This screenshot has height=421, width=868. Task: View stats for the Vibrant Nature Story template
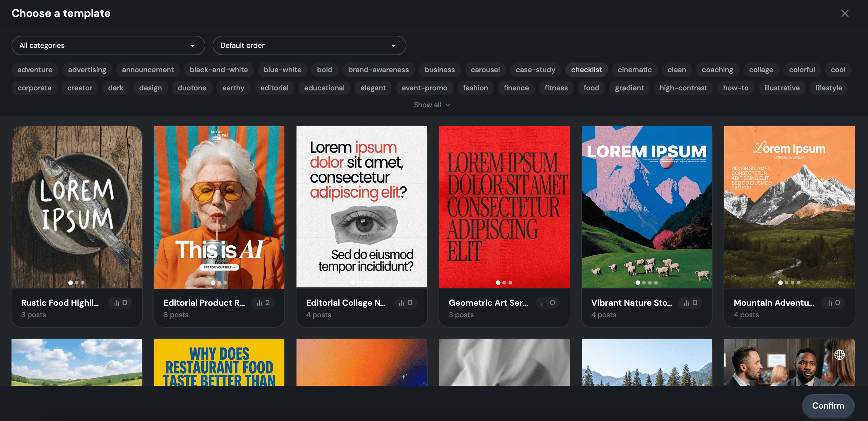(x=690, y=303)
